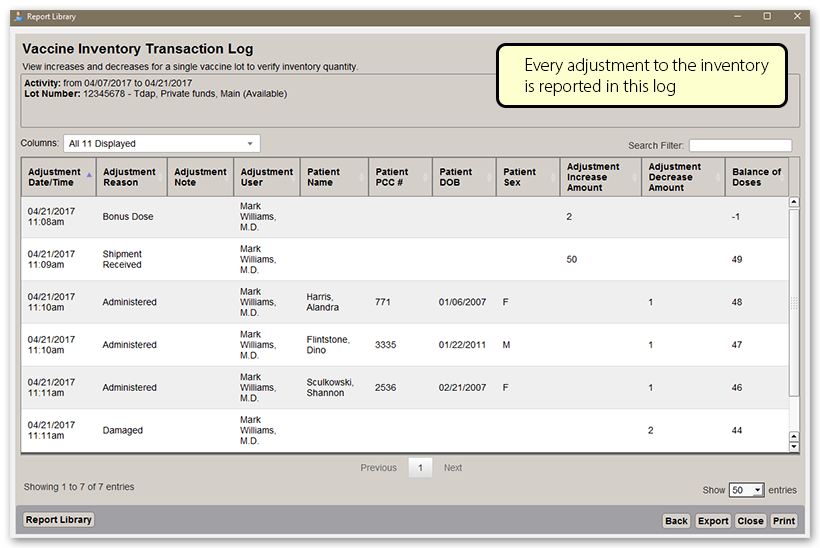Open the Show 50 entries dropdown
The image size is (820, 548).
point(746,490)
